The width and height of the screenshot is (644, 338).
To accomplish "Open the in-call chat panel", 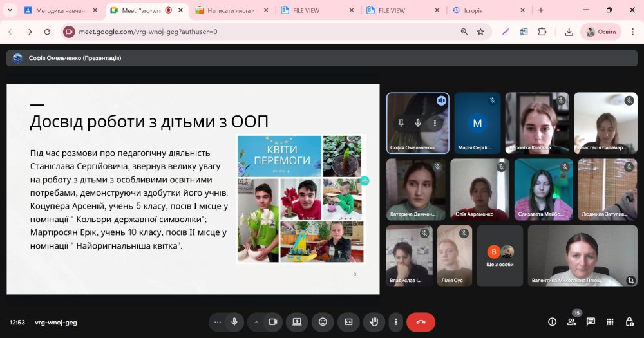I will [x=591, y=322].
